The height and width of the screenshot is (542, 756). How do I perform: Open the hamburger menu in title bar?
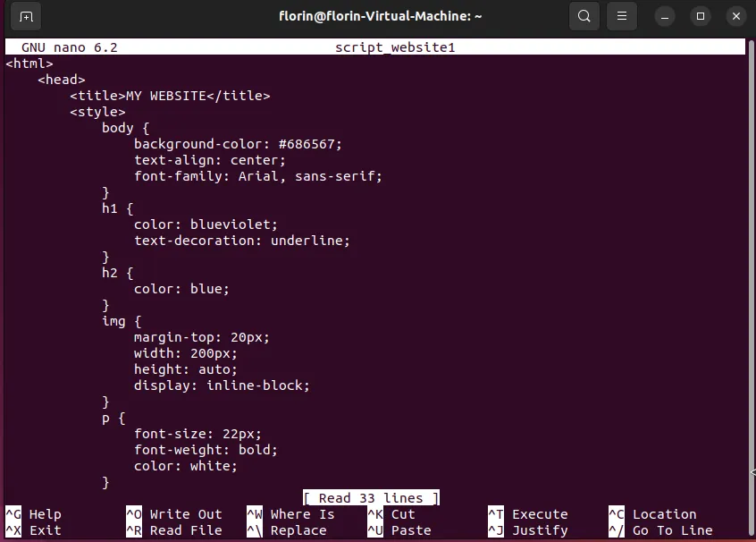click(623, 16)
